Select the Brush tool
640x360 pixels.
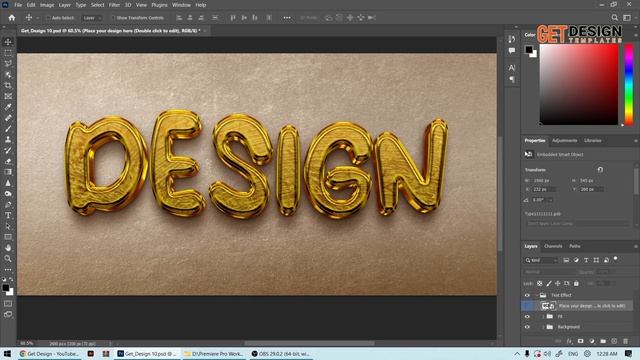coord(8,129)
